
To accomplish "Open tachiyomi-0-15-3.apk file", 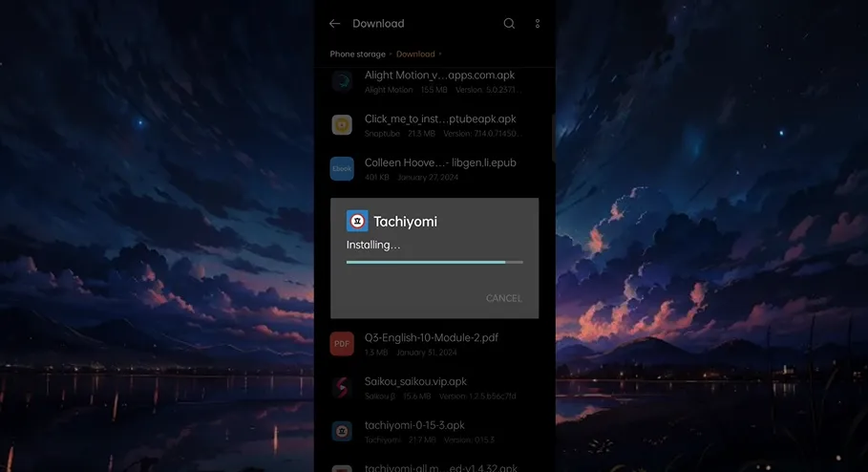I will pyautogui.click(x=414, y=425).
